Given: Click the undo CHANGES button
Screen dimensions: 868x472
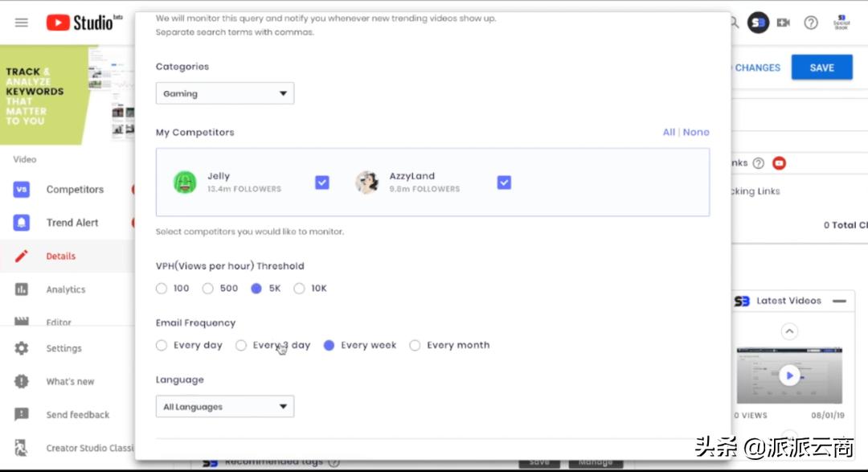Looking at the screenshot, I should pyautogui.click(x=757, y=68).
